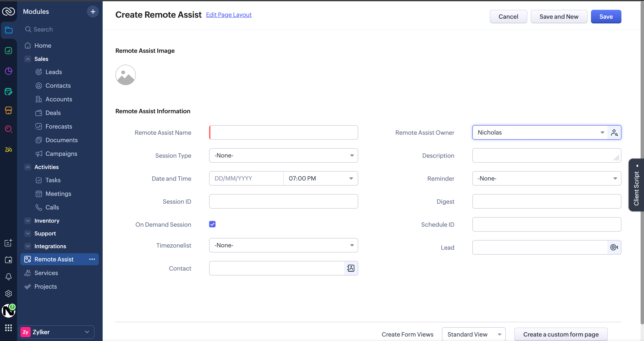Collapse the Sales section
Image resolution: width=644 pixels, height=341 pixels.
click(x=28, y=59)
